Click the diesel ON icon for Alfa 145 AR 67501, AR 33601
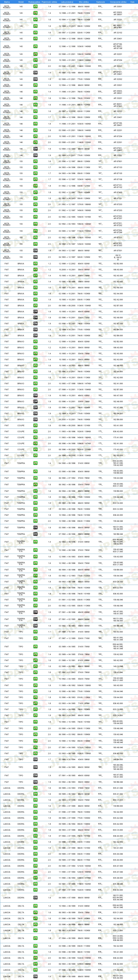Screen dimensions: 138x980 coord(35,73)
